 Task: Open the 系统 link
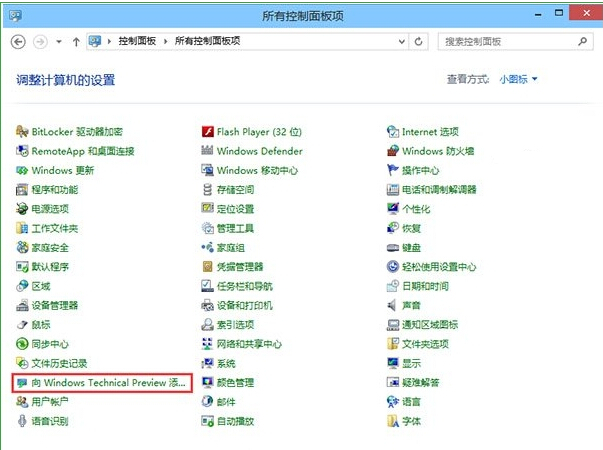pyautogui.click(x=226, y=363)
